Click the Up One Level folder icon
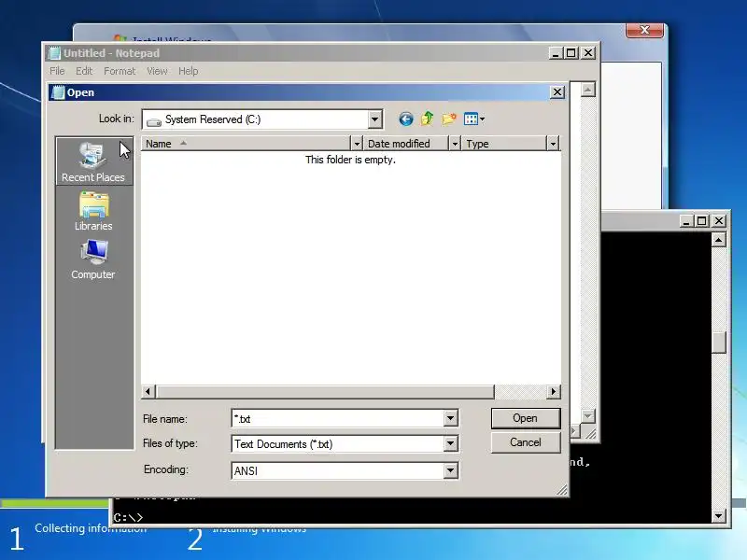The width and height of the screenshot is (747, 560). click(x=428, y=119)
